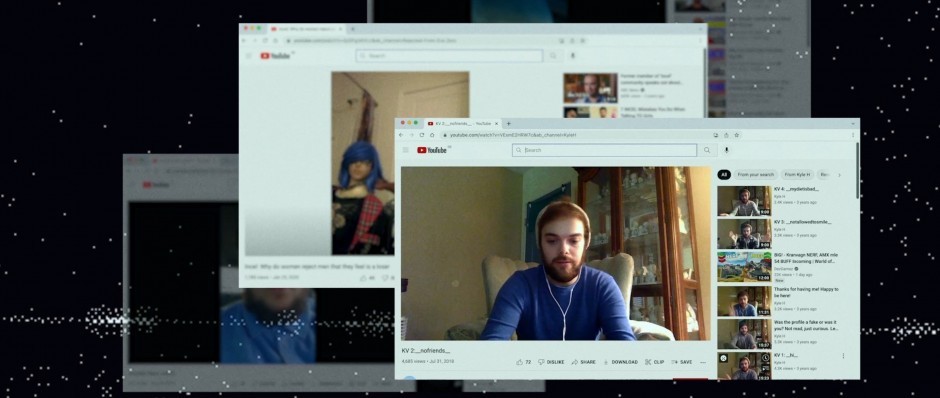
Task: Click inside the YouTube search field
Action: [604, 150]
